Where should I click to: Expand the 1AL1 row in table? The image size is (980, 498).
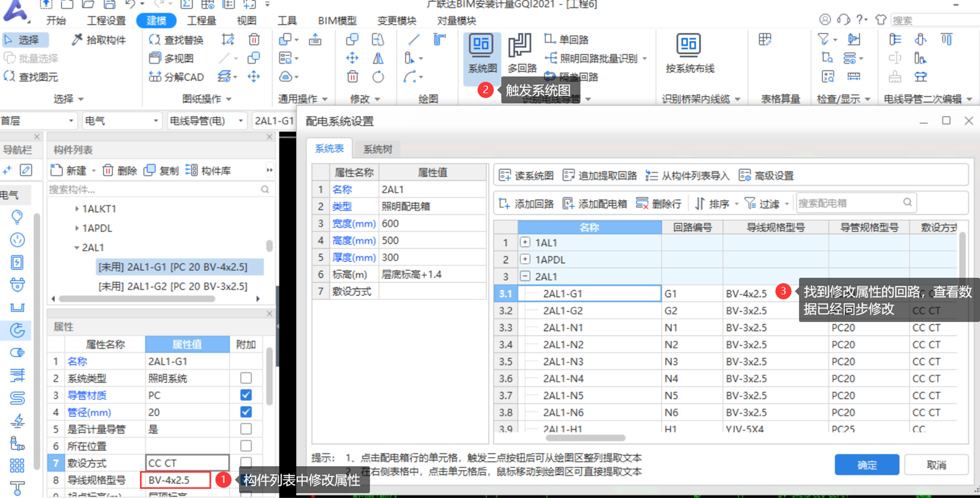(x=525, y=242)
